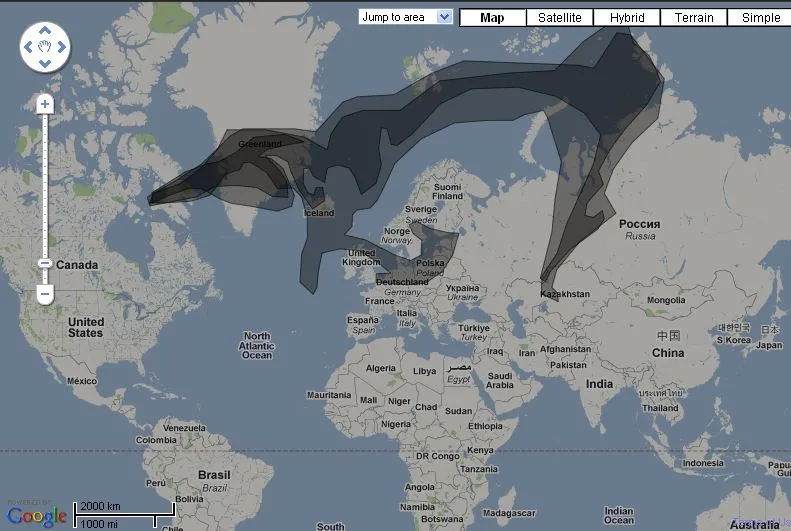Screen dimensions: 791x531
Task: Click the map scale bar
Action: [115, 515]
